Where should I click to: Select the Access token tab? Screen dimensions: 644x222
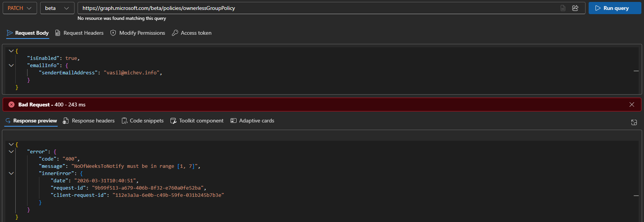tap(191, 33)
